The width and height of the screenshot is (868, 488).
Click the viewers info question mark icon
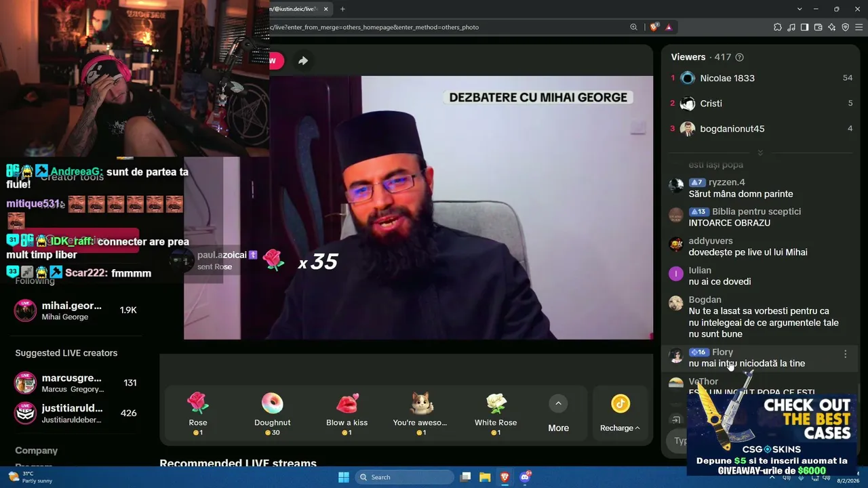[x=739, y=58]
